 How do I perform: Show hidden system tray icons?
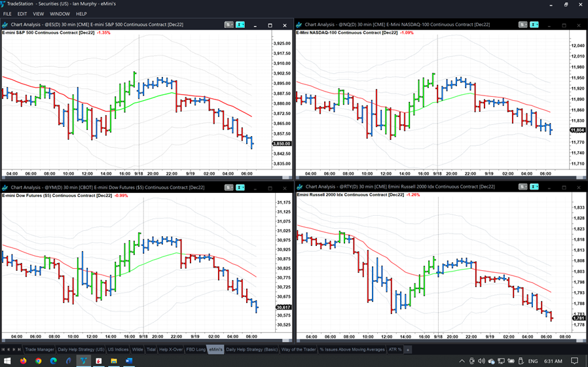(x=462, y=361)
